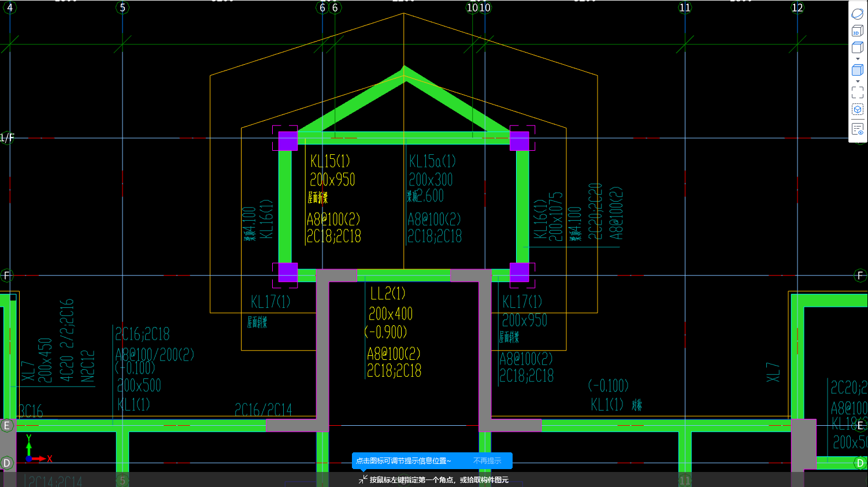
Task: Select the purple column at KL15 right end
Action: click(519, 141)
